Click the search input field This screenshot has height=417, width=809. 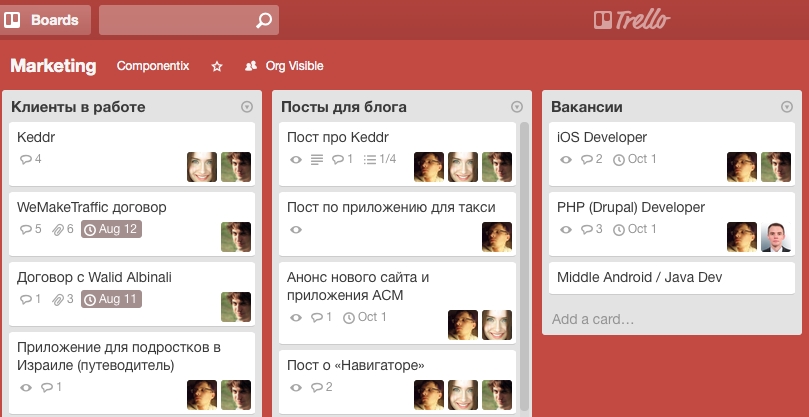pyautogui.click(x=178, y=20)
